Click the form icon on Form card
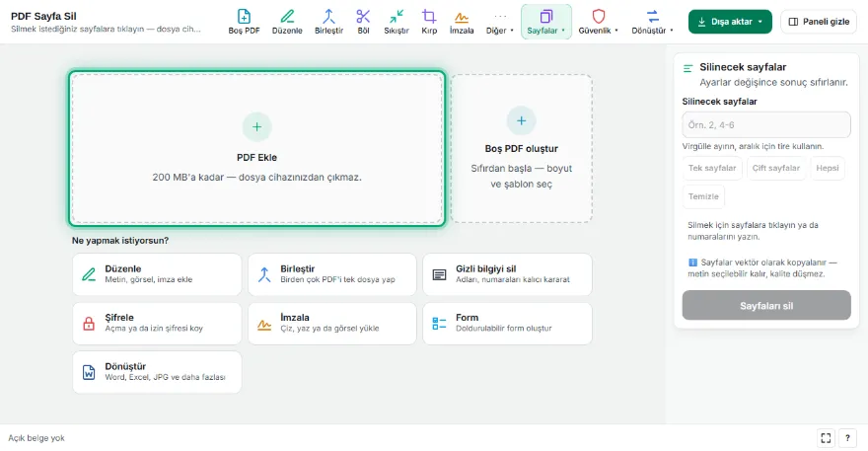The width and height of the screenshot is (868, 451). (439, 324)
